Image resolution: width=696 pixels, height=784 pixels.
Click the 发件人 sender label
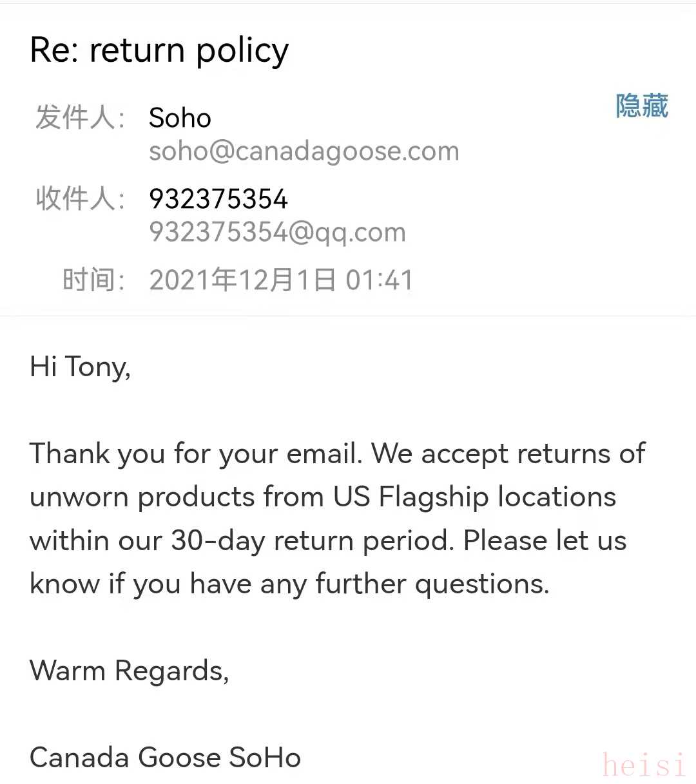point(79,118)
